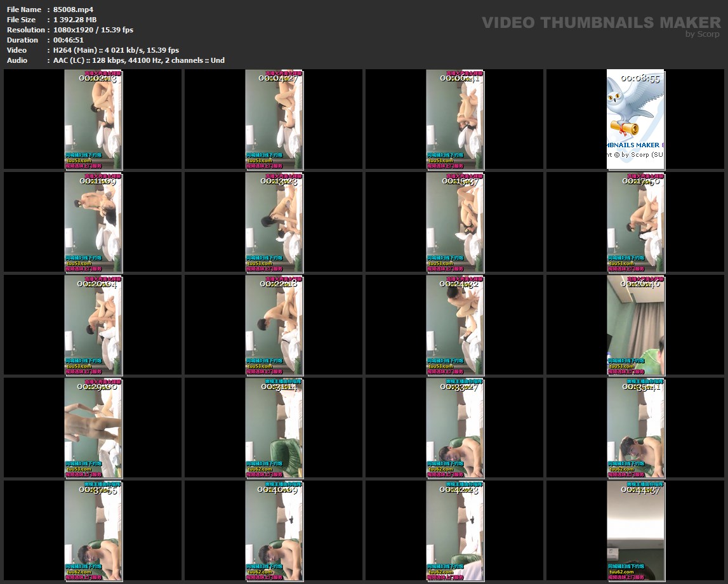The image size is (728, 584).
Task: Click the Audio AAC info line
Action: pyautogui.click(x=138, y=60)
